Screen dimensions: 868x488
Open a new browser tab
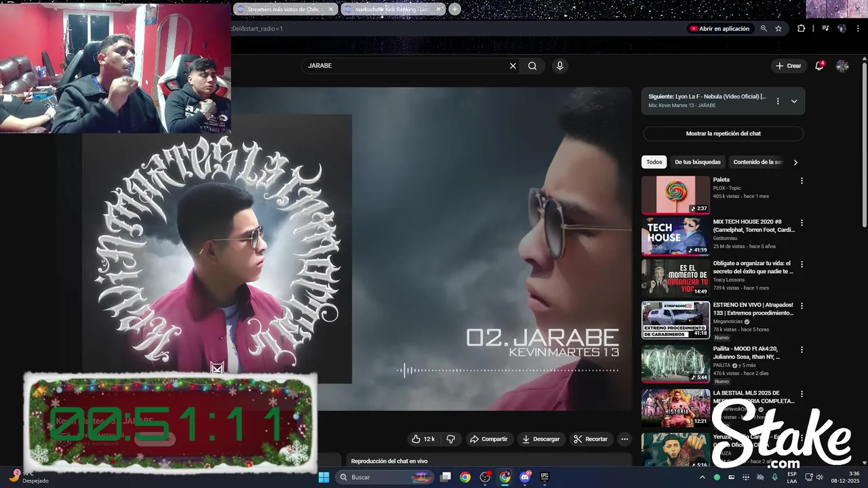[x=454, y=9]
